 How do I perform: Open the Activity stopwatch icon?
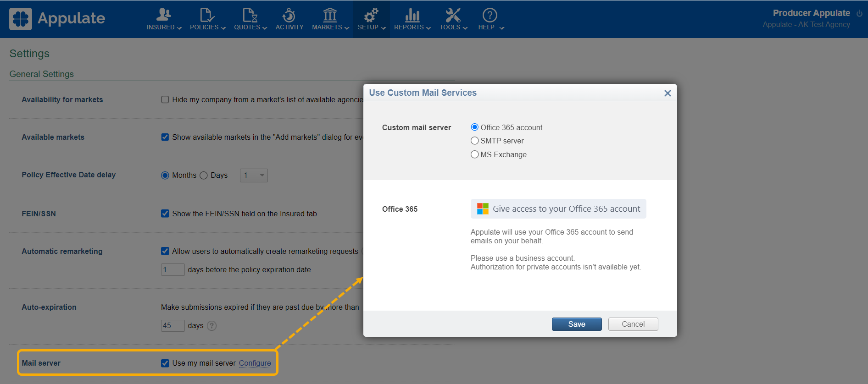[x=289, y=15]
